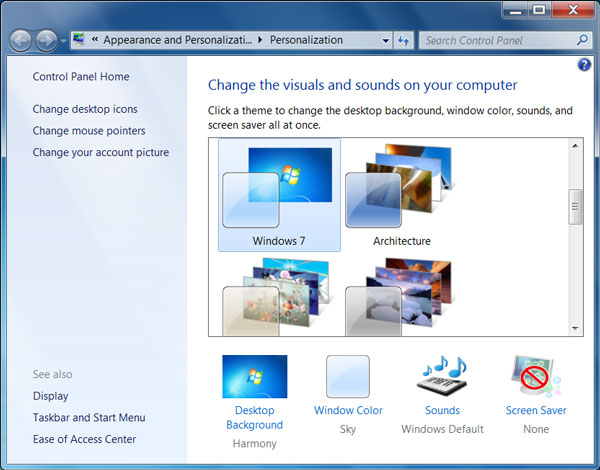The image size is (600, 470).
Task: Go to Appearance and Personalization breadcrumb
Action: point(178,40)
